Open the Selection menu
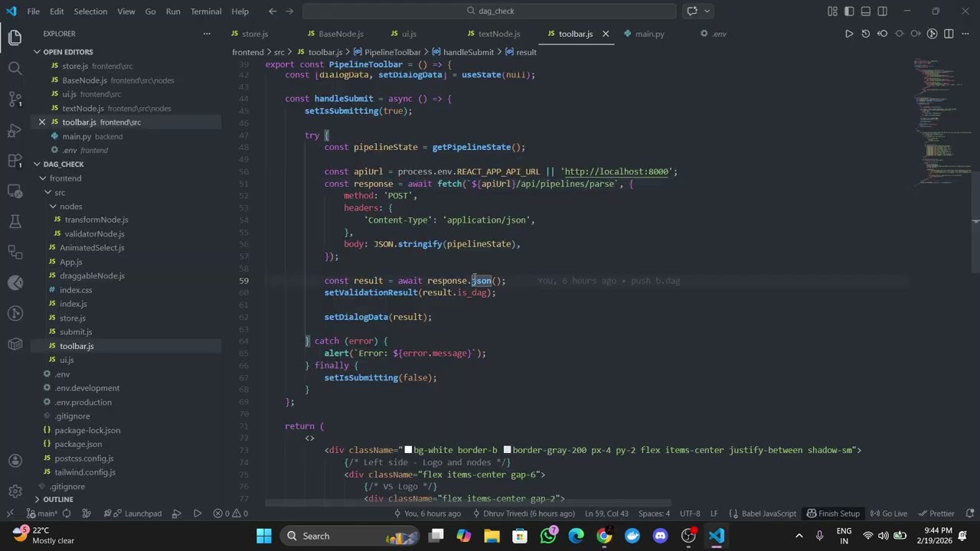The width and height of the screenshot is (980, 551). point(90,11)
